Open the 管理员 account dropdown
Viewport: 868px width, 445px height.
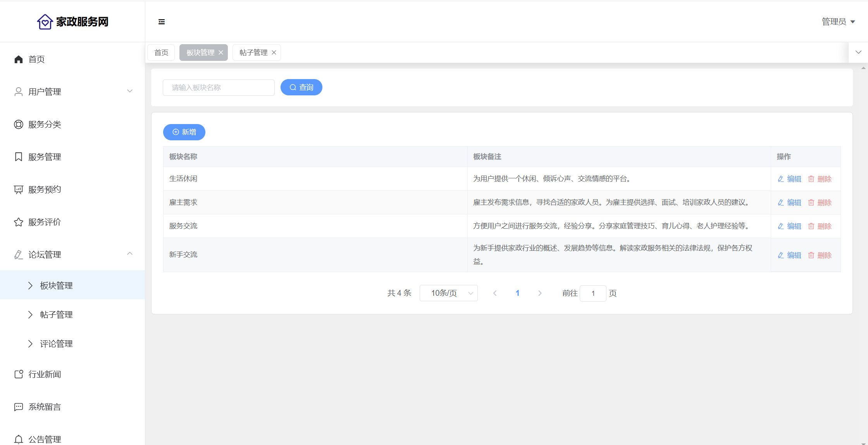coord(838,22)
